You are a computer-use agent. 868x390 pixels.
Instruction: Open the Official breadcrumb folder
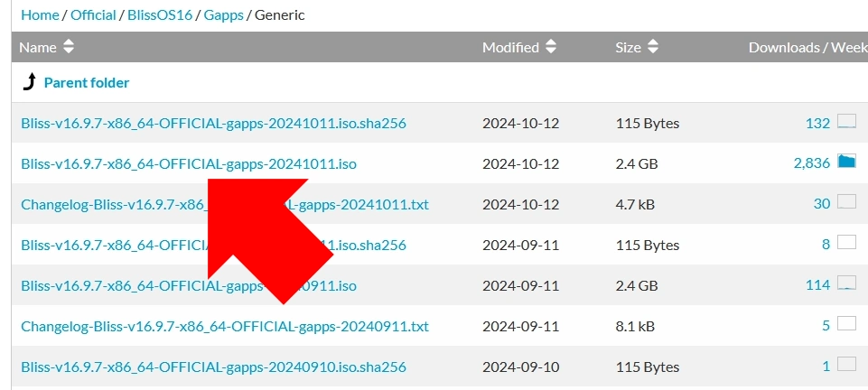(94, 14)
